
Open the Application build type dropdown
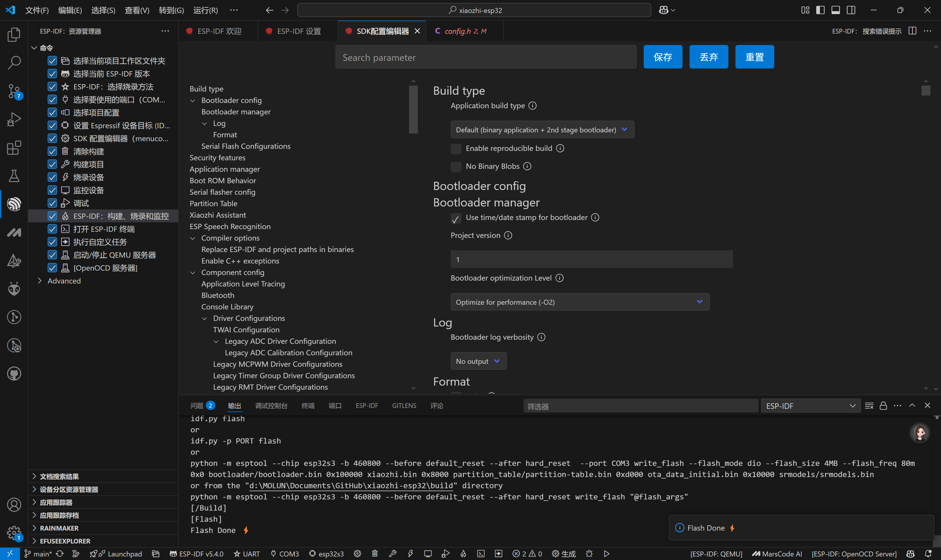[542, 130]
